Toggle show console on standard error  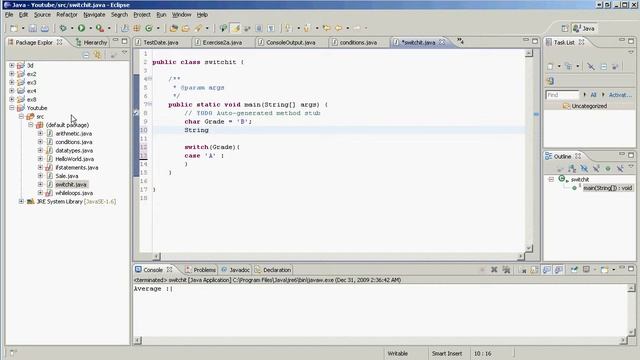(x=559, y=270)
